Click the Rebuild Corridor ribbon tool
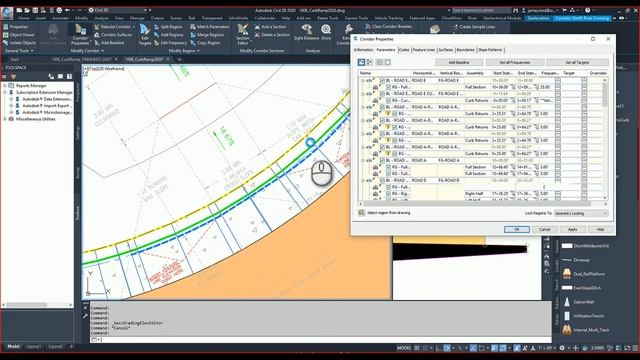This screenshot has height=360, width=640. pyautogui.click(x=114, y=27)
